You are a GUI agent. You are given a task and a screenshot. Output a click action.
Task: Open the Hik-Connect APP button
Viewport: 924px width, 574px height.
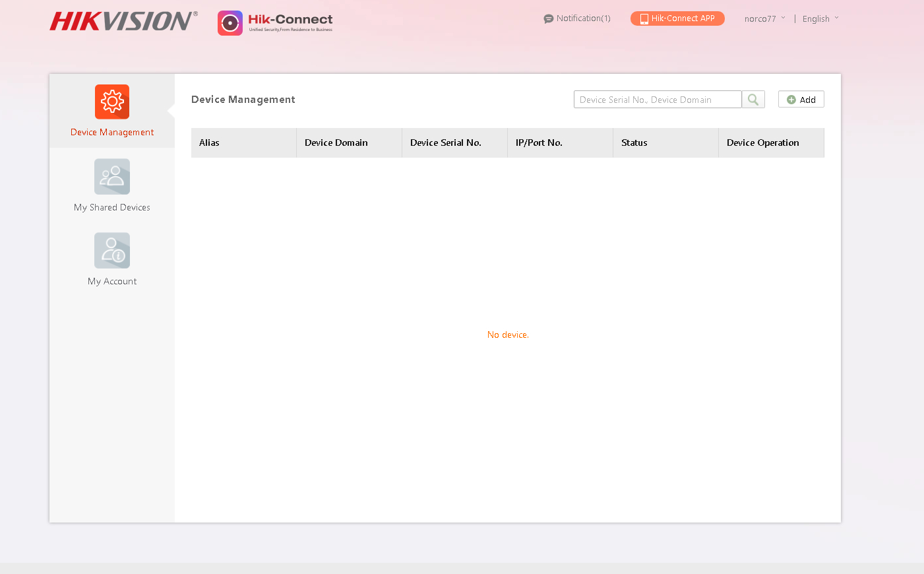677,18
